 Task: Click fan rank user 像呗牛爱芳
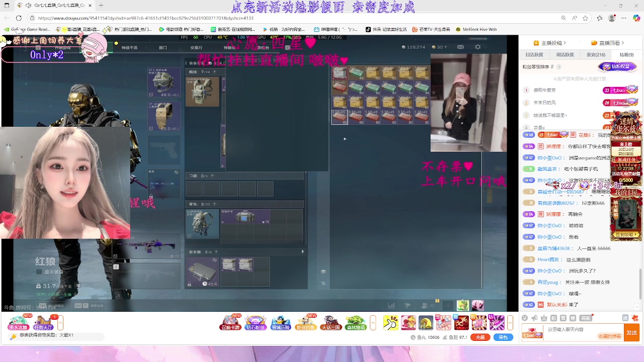coord(545,90)
